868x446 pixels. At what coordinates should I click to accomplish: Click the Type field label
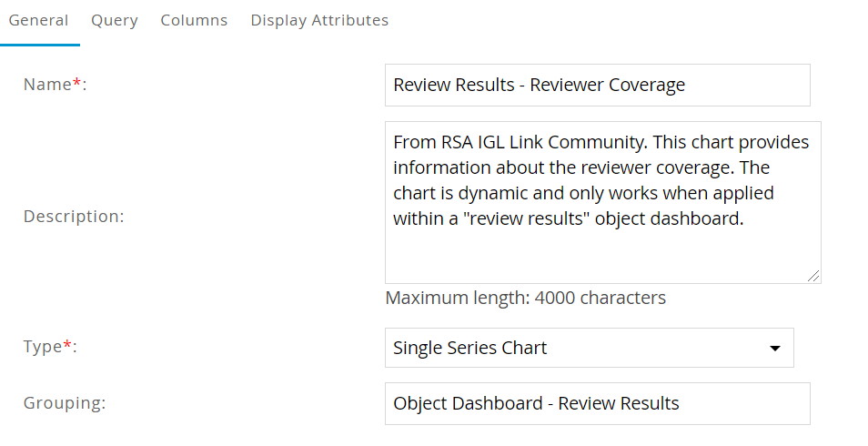click(42, 347)
